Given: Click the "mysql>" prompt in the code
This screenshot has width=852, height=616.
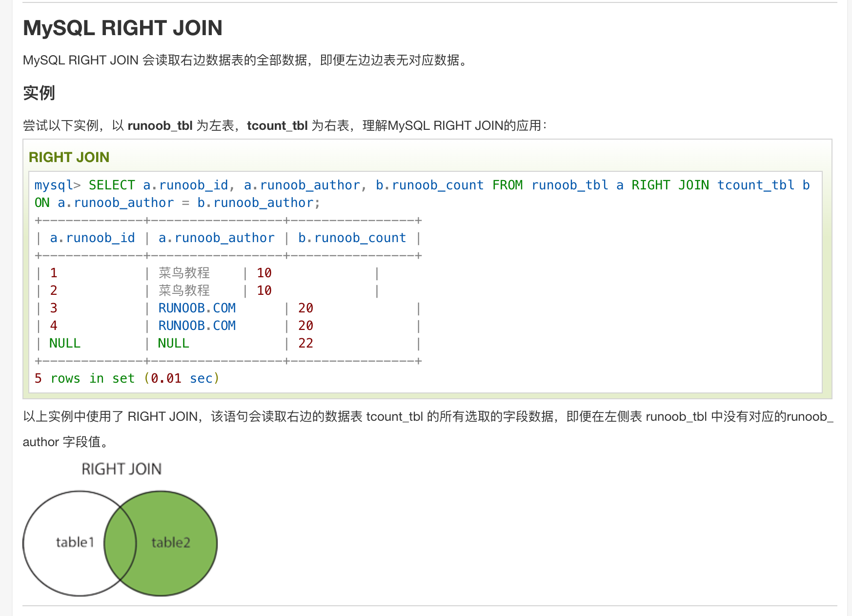Looking at the screenshot, I should point(58,185).
